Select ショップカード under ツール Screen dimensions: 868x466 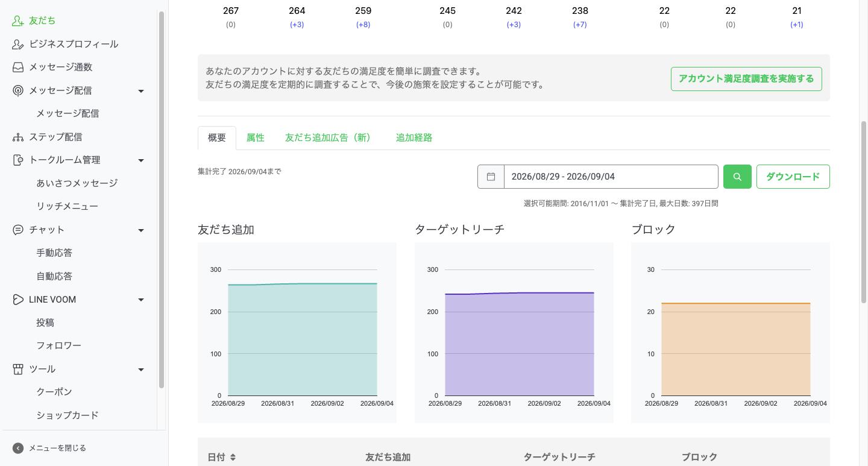(x=67, y=415)
